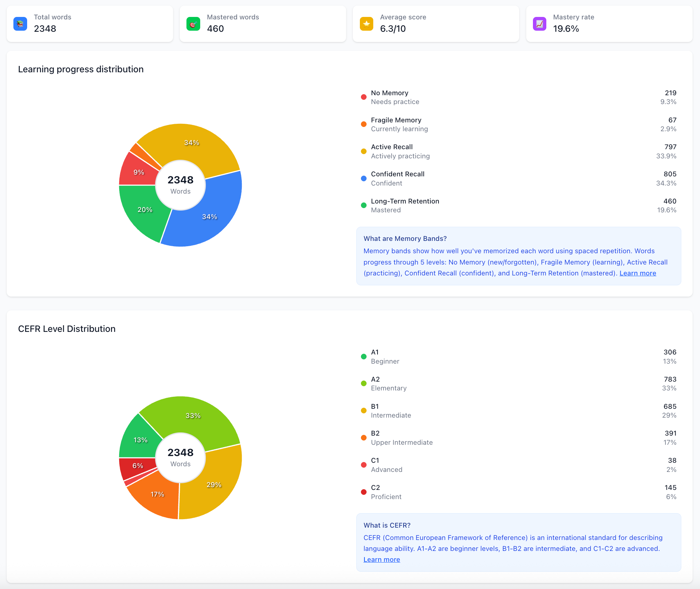Click the green 20% slice in progress chart
This screenshot has height=589, width=700.
click(145, 210)
